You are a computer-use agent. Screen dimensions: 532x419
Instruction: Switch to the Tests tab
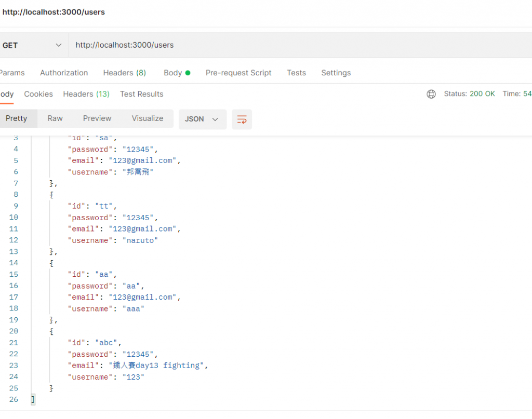tap(296, 73)
